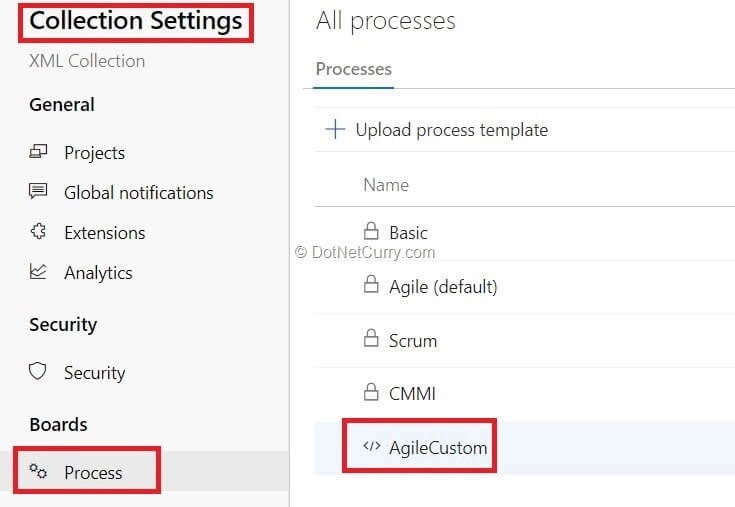Open the Agile (default) process

443,286
